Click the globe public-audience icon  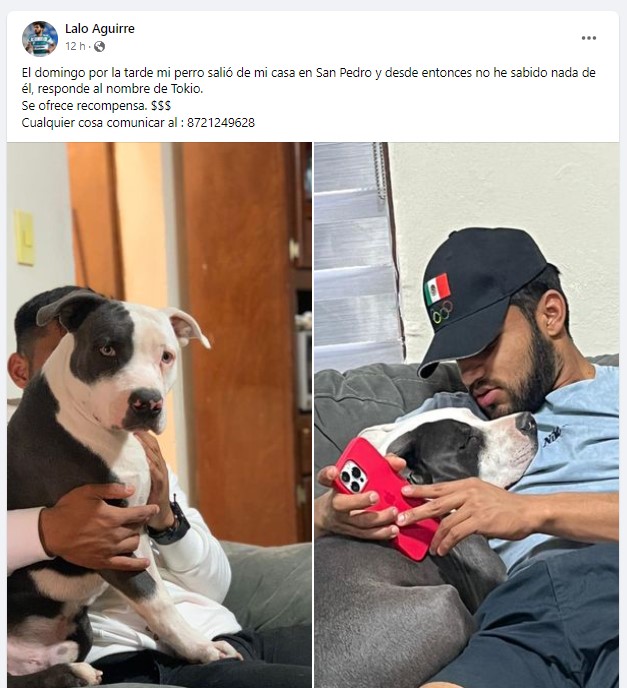click(100, 46)
